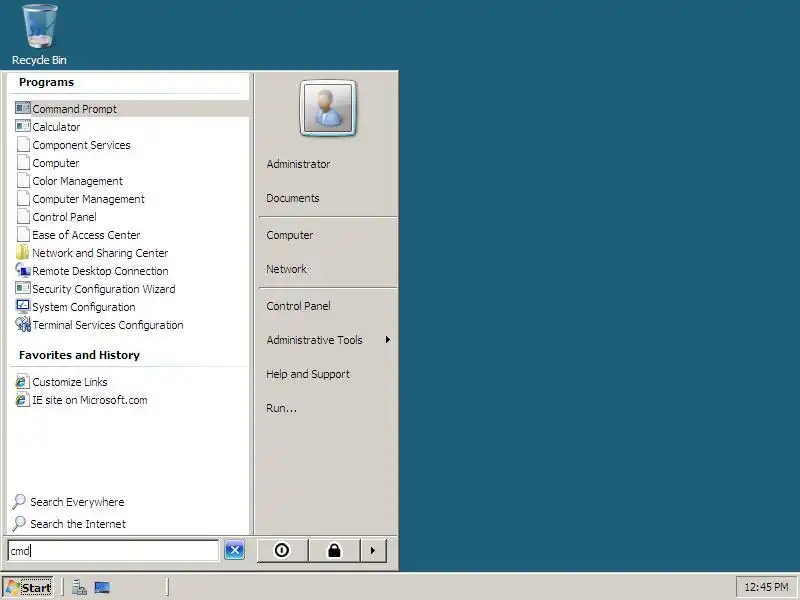Click the power button in Start menu
The width and height of the screenshot is (800, 600).
(x=282, y=551)
